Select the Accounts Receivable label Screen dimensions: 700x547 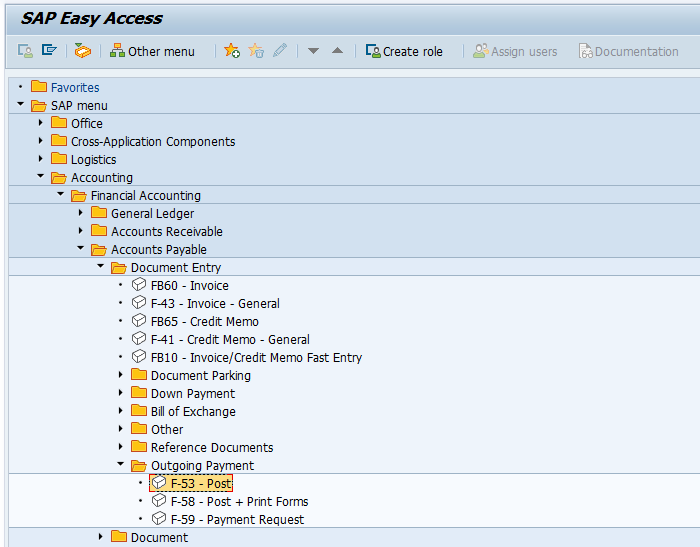pyautogui.click(x=167, y=231)
